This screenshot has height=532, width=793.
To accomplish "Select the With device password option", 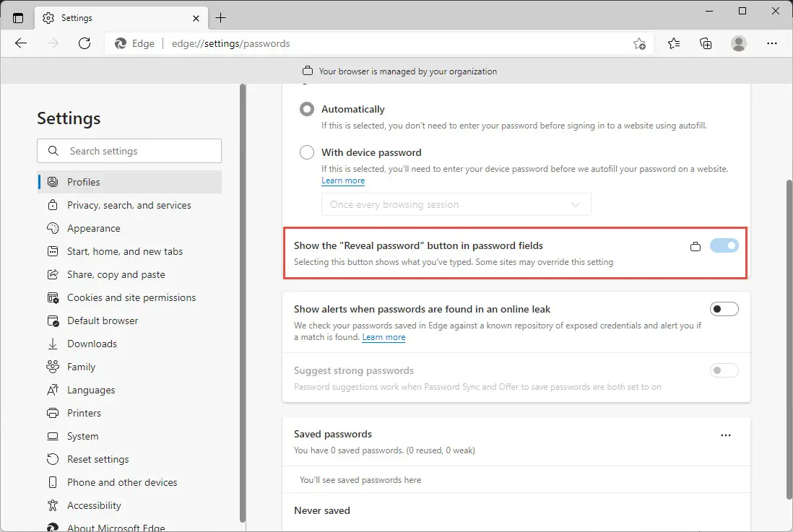I will (x=306, y=152).
